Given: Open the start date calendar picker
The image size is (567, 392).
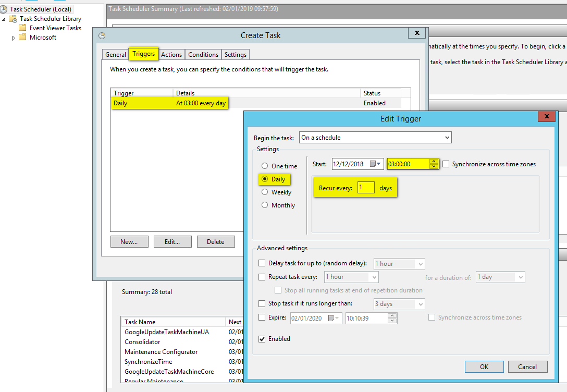Looking at the screenshot, I should coord(376,164).
